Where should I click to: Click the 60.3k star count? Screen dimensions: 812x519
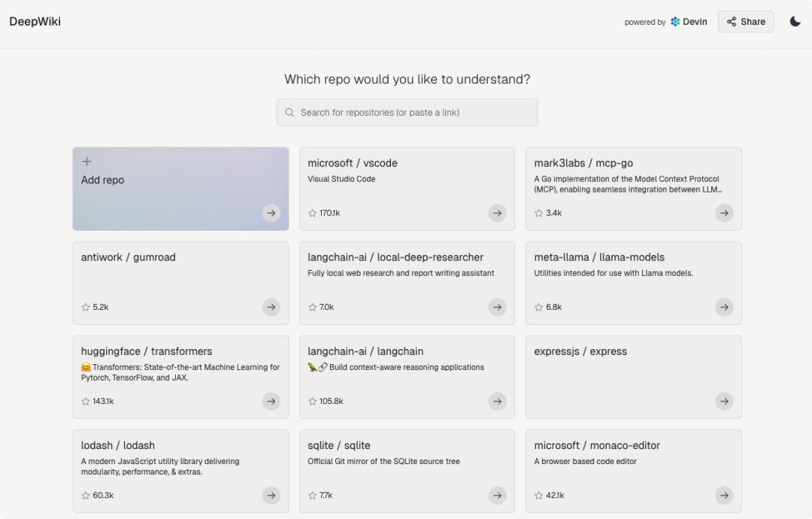(x=103, y=496)
